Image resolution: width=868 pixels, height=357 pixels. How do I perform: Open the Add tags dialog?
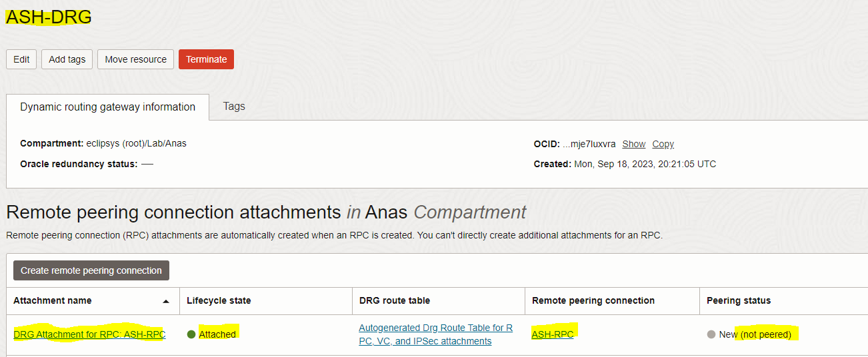[x=67, y=59]
